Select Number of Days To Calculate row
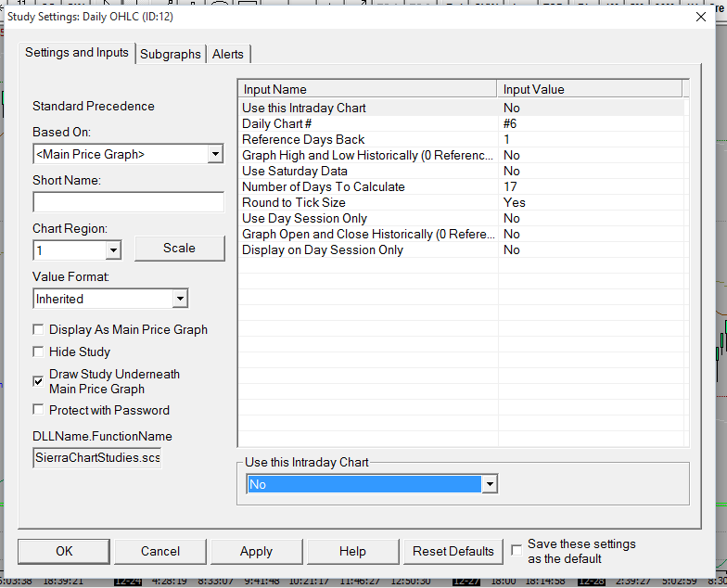The image size is (727, 588). [462, 187]
